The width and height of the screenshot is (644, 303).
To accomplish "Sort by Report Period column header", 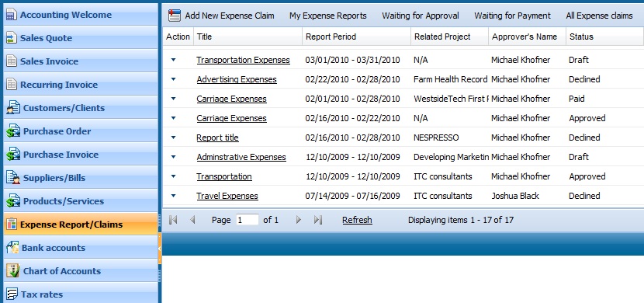I will click(x=357, y=37).
